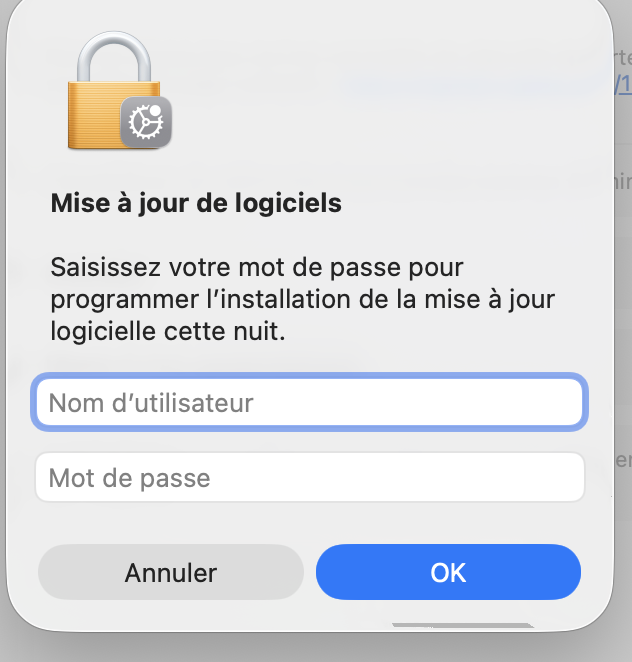The width and height of the screenshot is (632, 662).
Task: Click into the Mot de passe field
Action: click(x=309, y=477)
